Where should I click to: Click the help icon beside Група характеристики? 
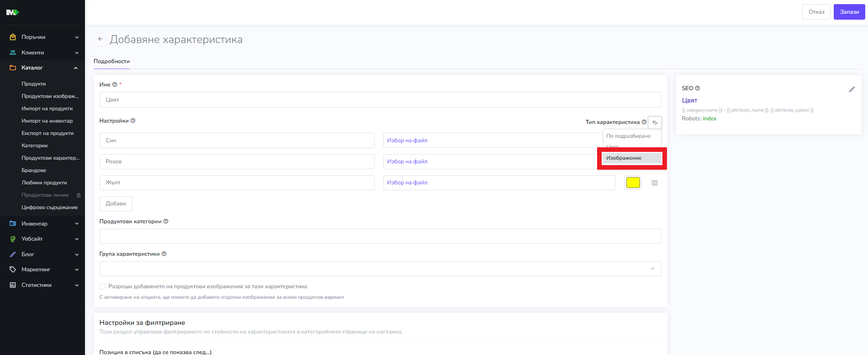(x=164, y=254)
